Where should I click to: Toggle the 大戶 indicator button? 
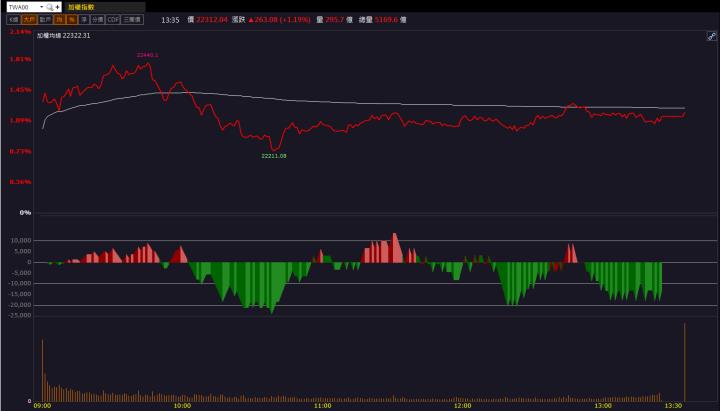30,19
